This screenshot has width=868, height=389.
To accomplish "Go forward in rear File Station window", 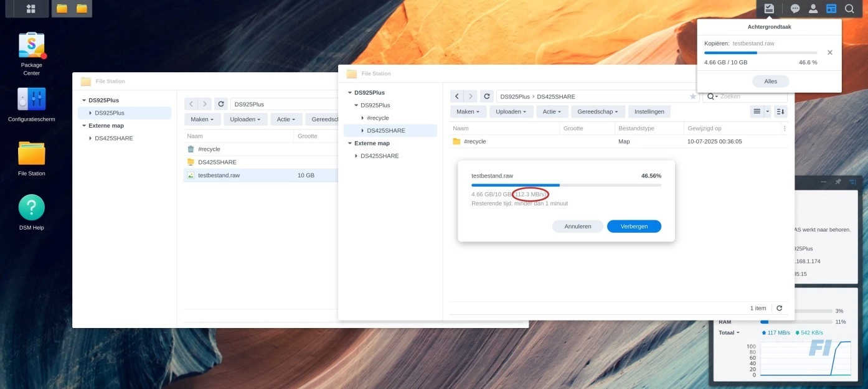I will pyautogui.click(x=205, y=104).
